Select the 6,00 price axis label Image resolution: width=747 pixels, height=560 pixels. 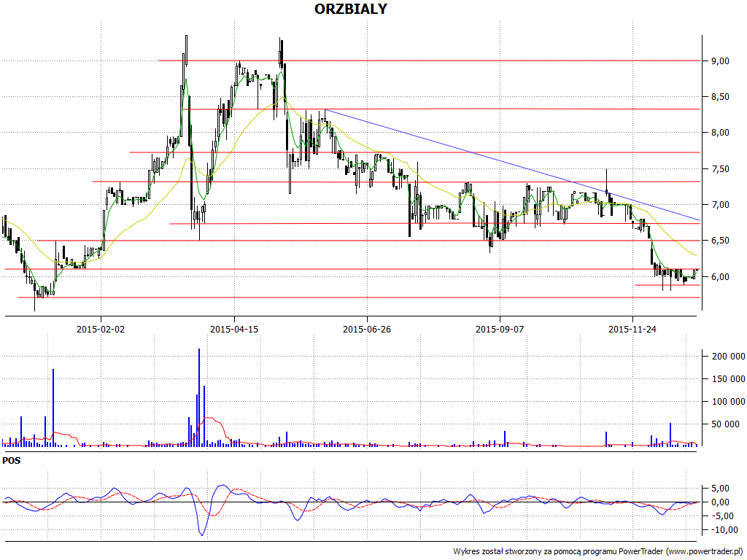(x=720, y=276)
